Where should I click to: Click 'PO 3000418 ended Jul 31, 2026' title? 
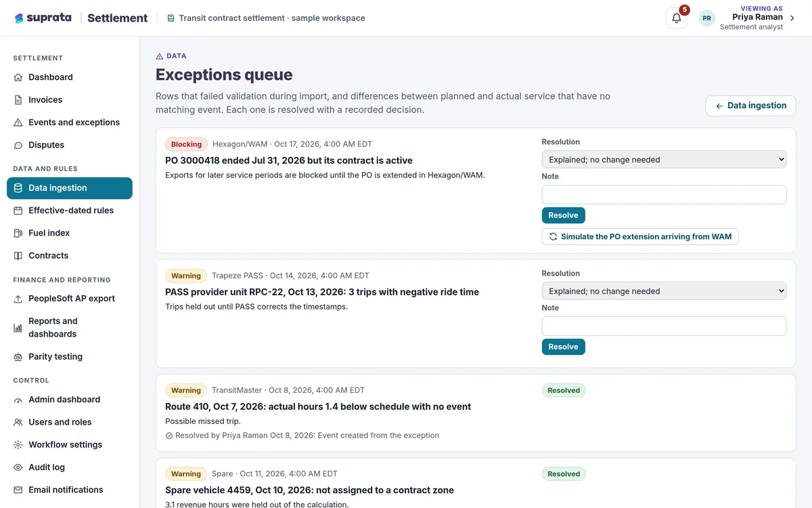tap(289, 161)
